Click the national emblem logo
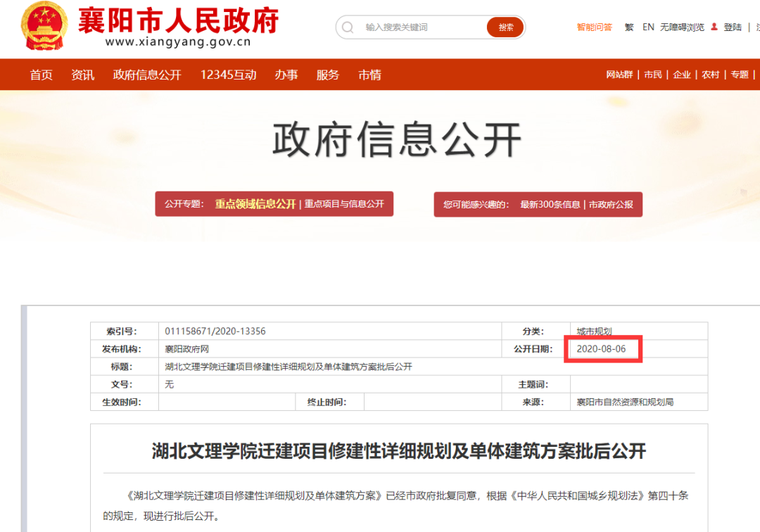The height and width of the screenshot is (532, 760). click(45, 26)
